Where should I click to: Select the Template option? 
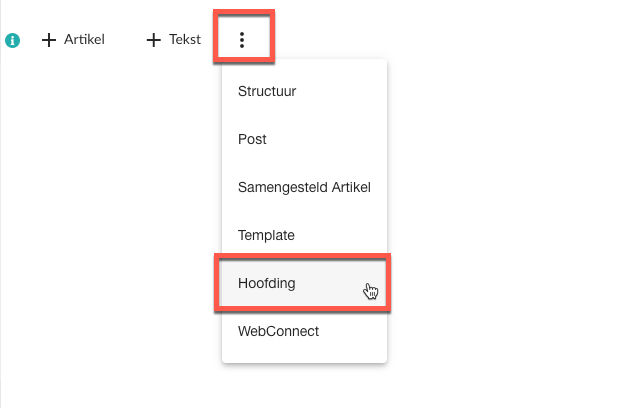tap(304, 235)
